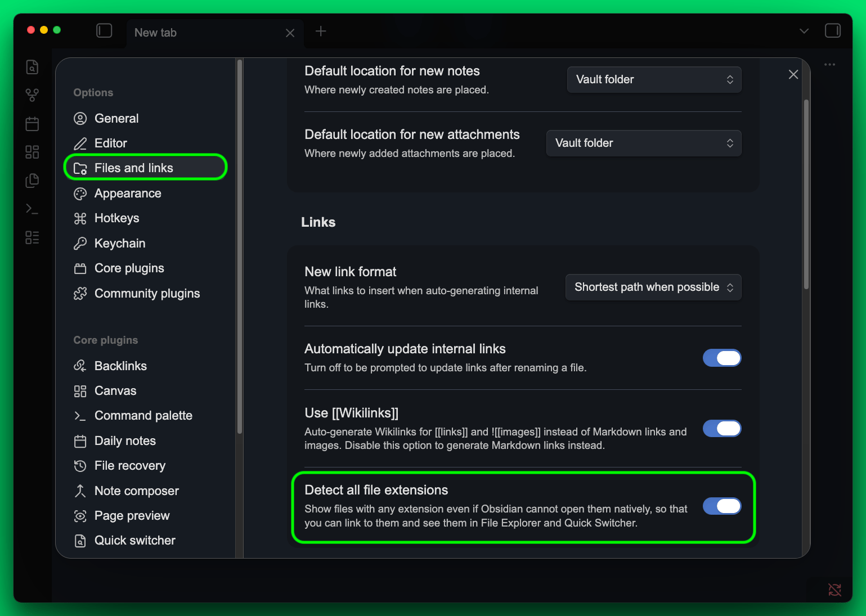Click the sync status icon

click(x=835, y=590)
